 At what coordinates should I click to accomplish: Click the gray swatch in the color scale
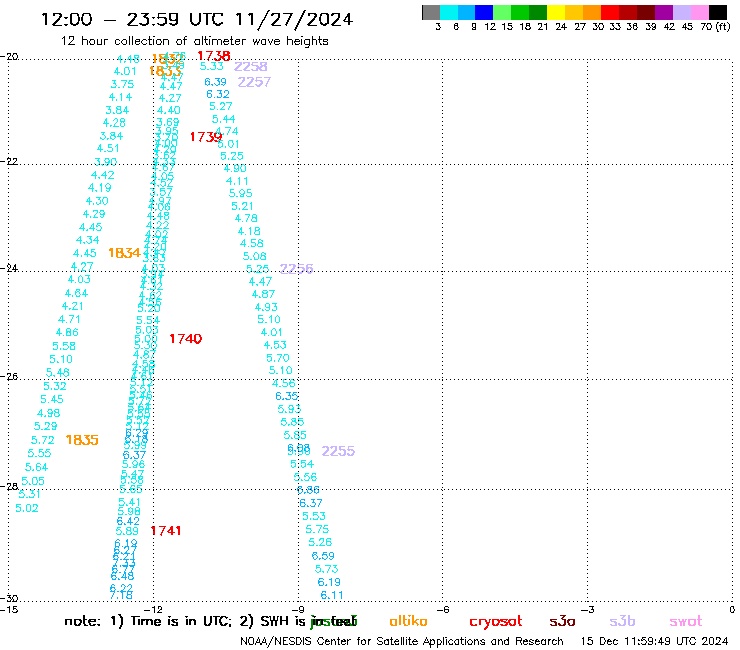click(x=431, y=12)
